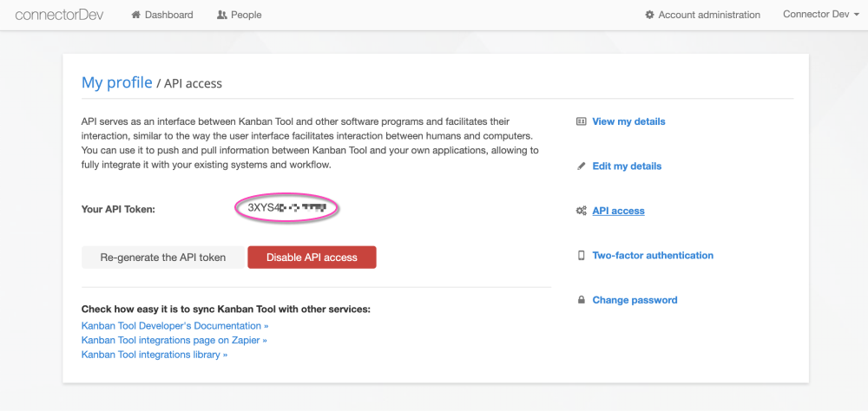Screen dimensions: 868x411
Task: Click the pencil icon for Edit my details
Action: pos(582,166)
